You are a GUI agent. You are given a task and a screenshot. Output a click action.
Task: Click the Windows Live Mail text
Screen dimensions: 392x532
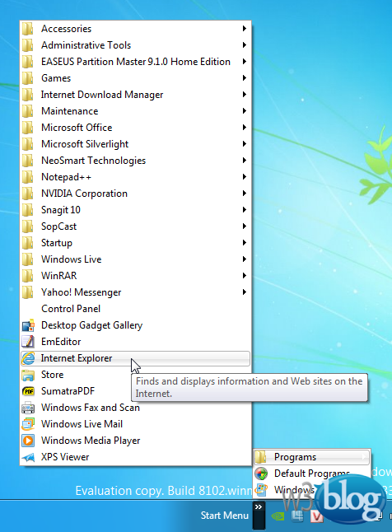point(82,424)
